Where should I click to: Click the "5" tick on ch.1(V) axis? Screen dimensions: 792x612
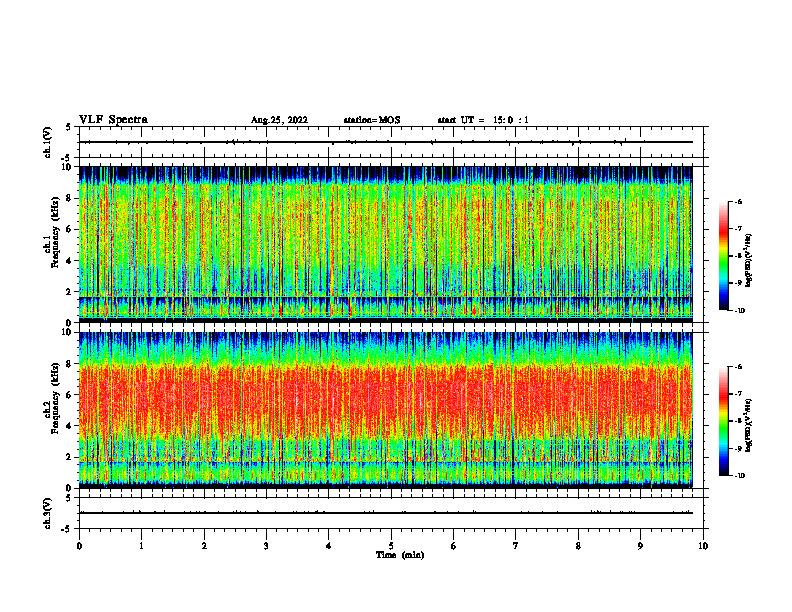(69, 127)
